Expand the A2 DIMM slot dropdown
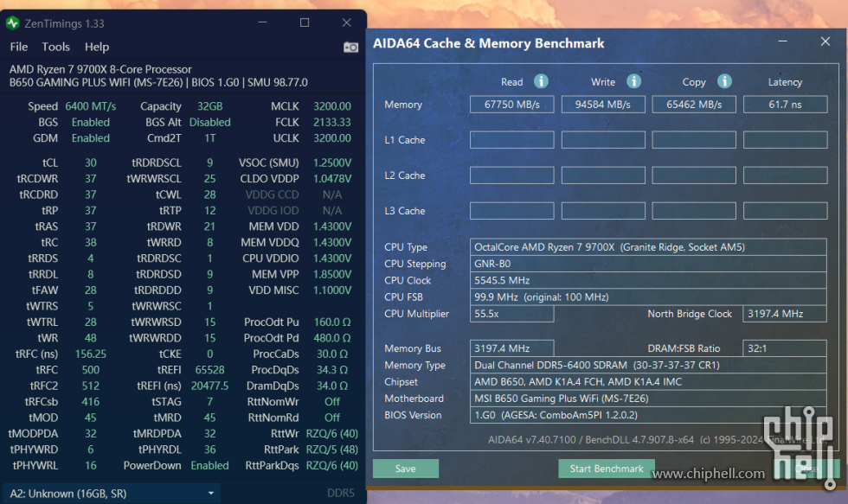 112,494
